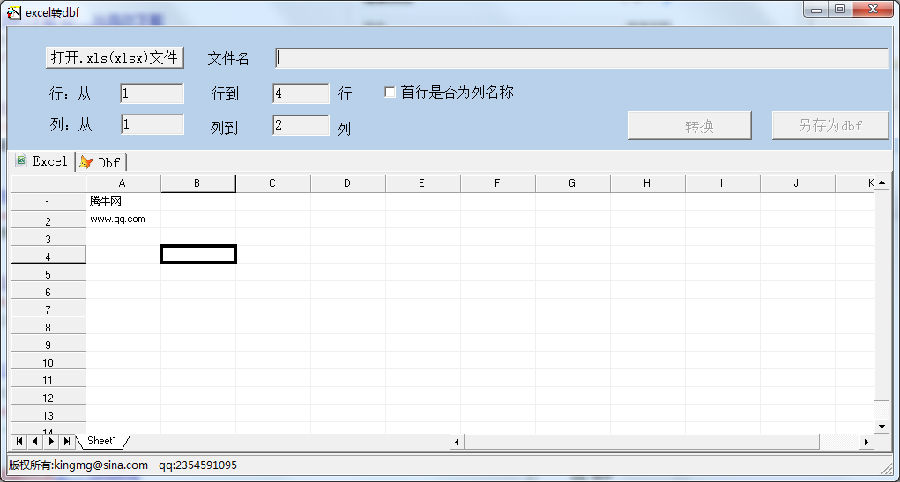
Task: Focus the 文件名 file name field
Action: pos(581,58)
